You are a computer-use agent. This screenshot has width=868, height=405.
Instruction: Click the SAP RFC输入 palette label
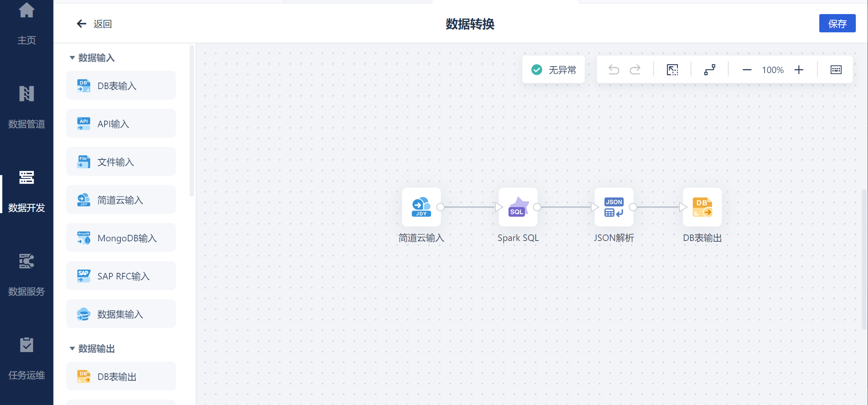tap(123, 276)
